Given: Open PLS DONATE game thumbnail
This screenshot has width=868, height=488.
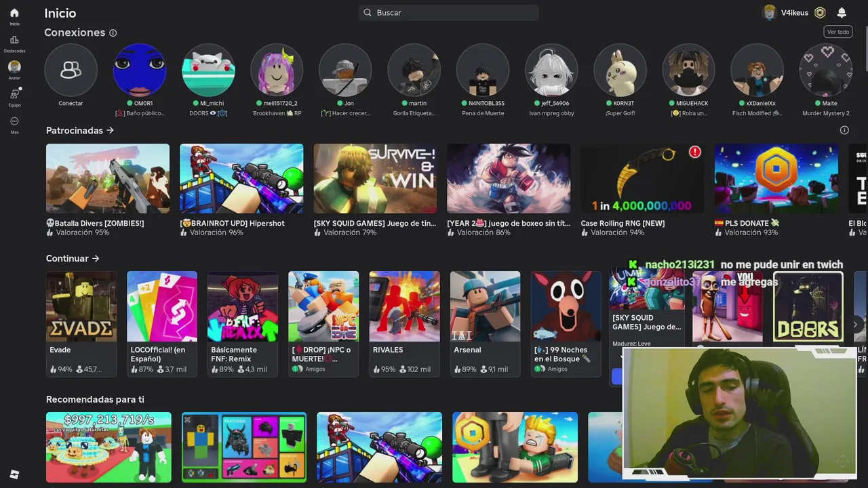Looking at the screenshot, I should (x=776, y=178).
